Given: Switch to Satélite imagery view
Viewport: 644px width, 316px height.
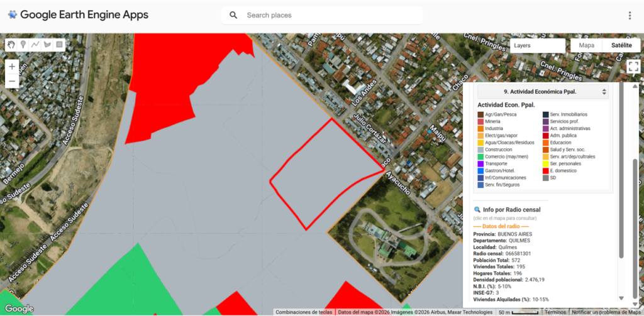Looking at the screenshot, I should click(621, 45).
